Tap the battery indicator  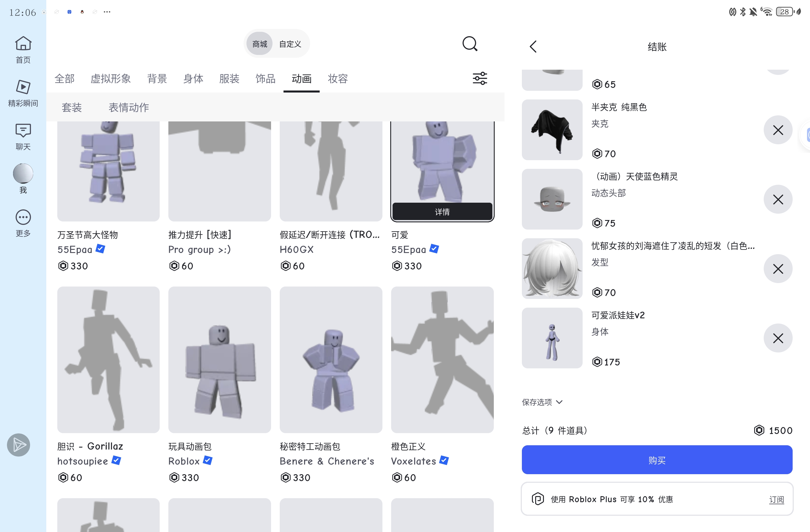785,12
